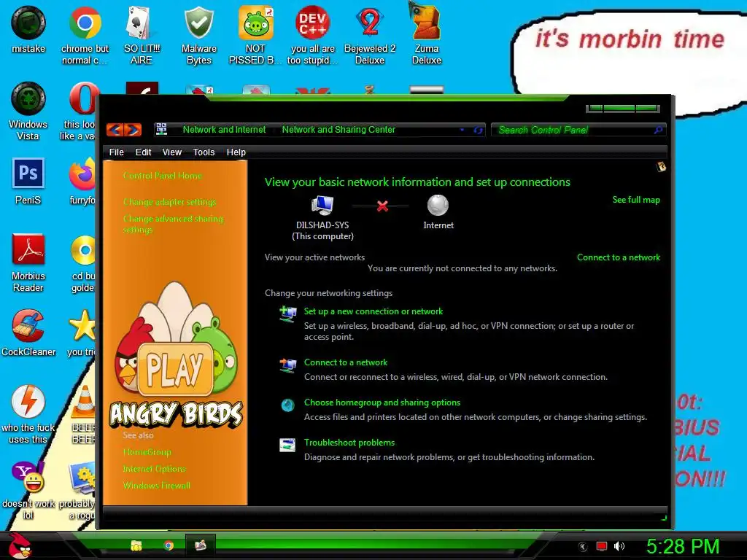Show hidden tray icons arrow

(583, 547)
